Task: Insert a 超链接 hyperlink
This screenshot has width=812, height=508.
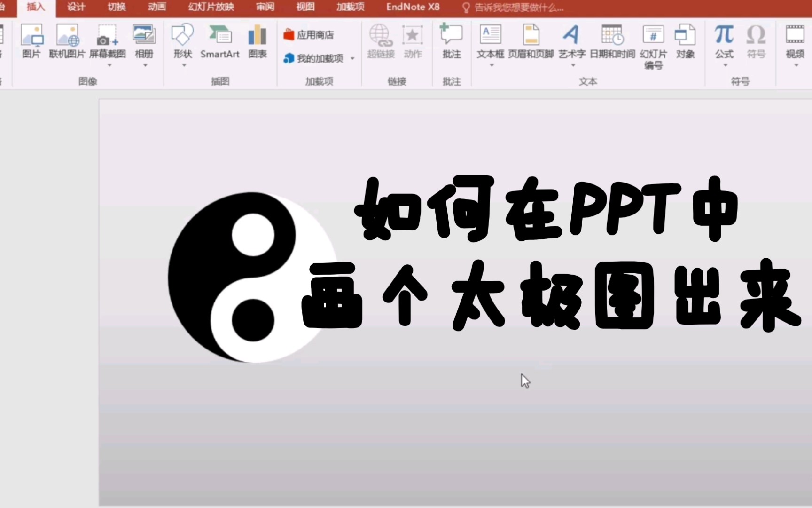Action: coord(380,42)
